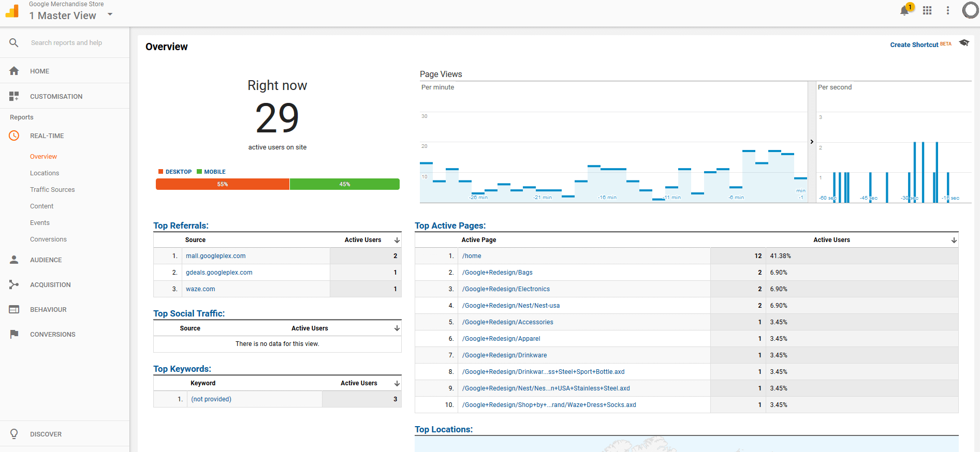This screenshot has width=980, height=452.
Task: Open the /Google+Redesign/Electronics page link
Action: 506,289
